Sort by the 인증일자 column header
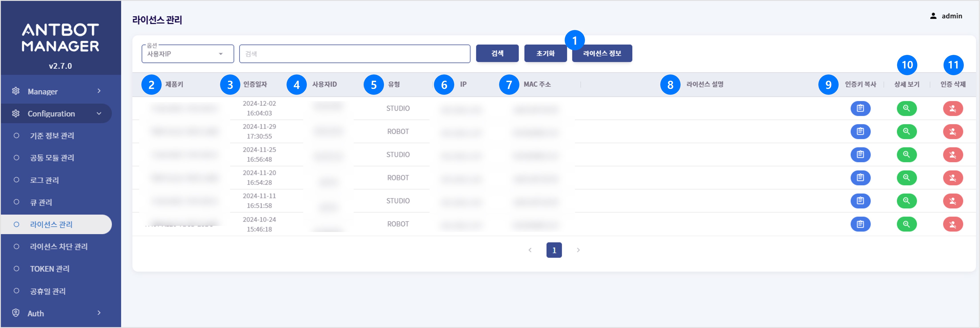This screenshot has height=328, width=980. [255, 85]
